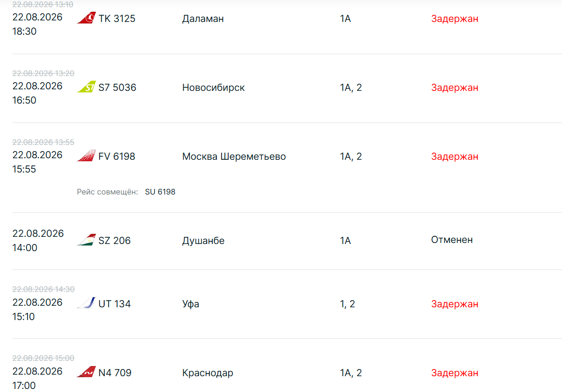Click the Somon Air SZ tail icon
The width and height of the screenshot is (562, 392).
(x=86, y=240)
